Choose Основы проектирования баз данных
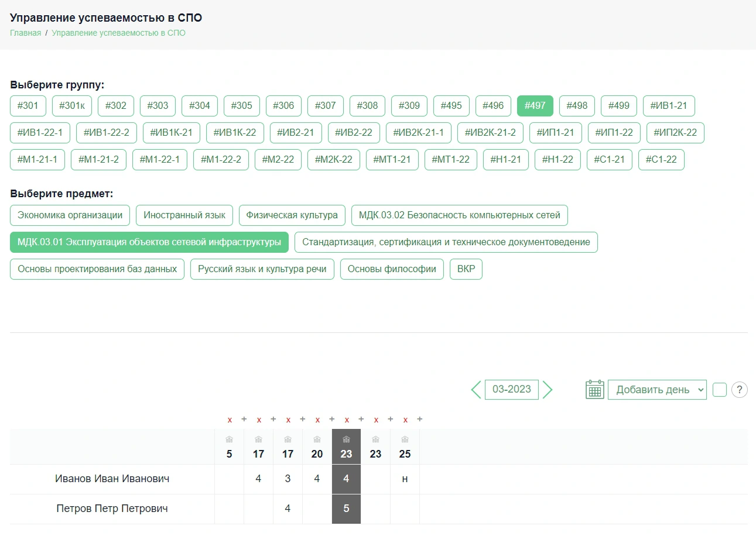 tap(97, 269)
